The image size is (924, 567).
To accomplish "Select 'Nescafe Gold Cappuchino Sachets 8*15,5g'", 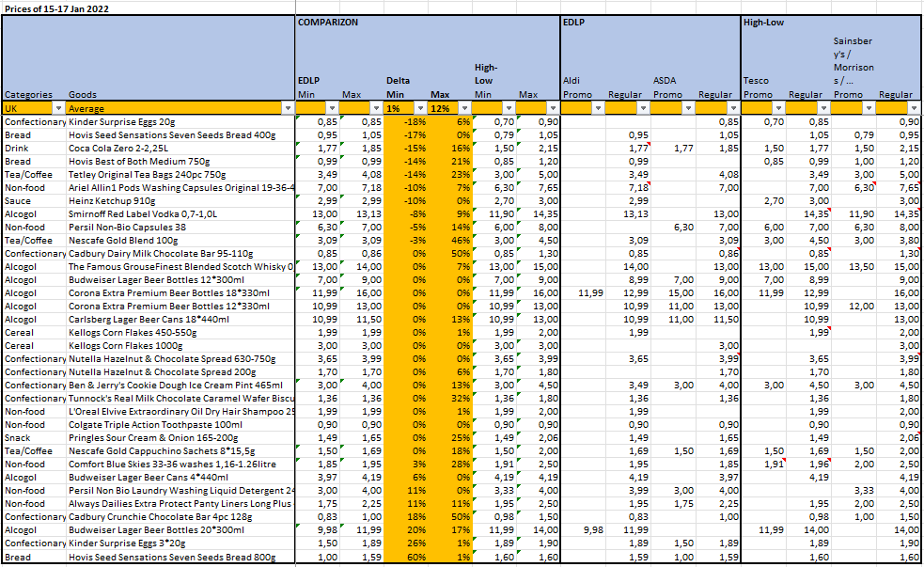I will pos(162,451).
